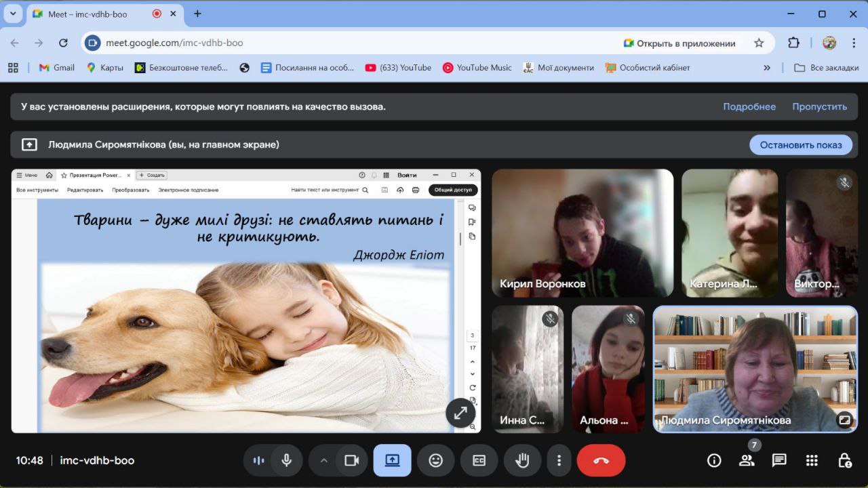Screen dimensions: 868x488
Task: Open more options three-dot menu
Action: [559, 460]
